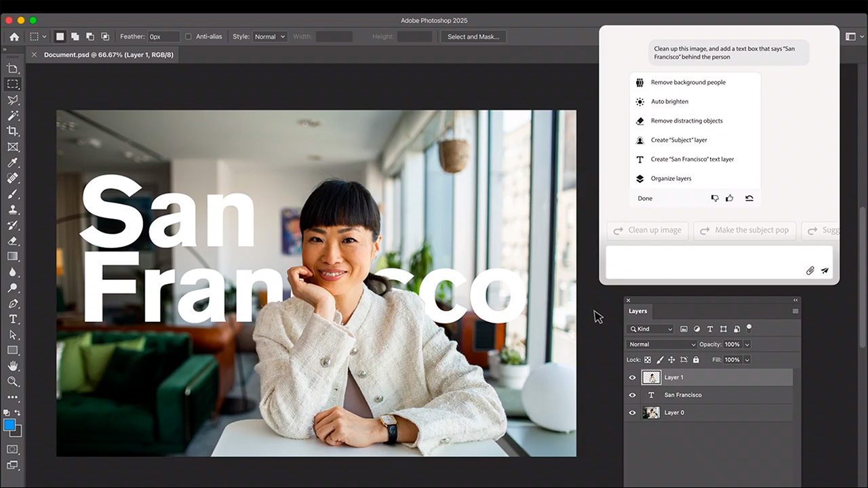868x488 pixels.
Task: Click the Layers panel tab
Action: (x=637, y=311)
